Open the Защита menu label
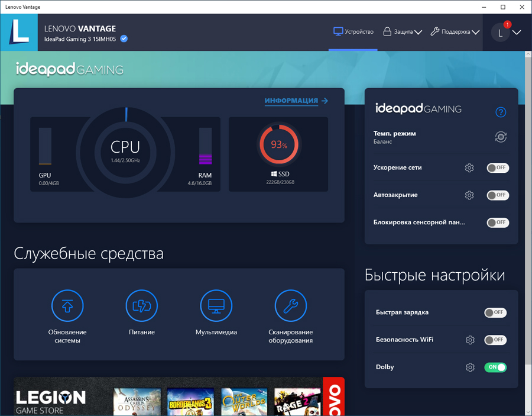 (403, 31)
